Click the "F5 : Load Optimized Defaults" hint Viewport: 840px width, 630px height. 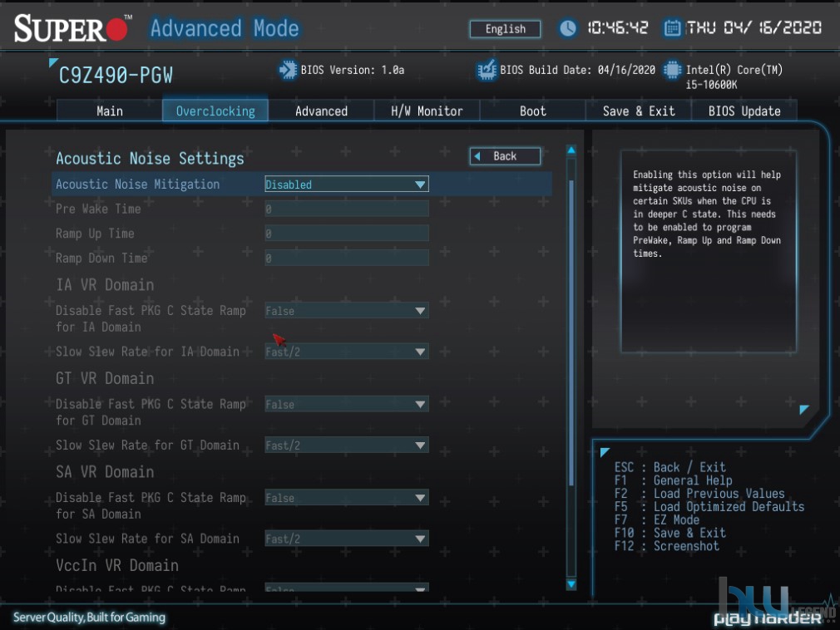pyautogui.click(x=709, y=506)
